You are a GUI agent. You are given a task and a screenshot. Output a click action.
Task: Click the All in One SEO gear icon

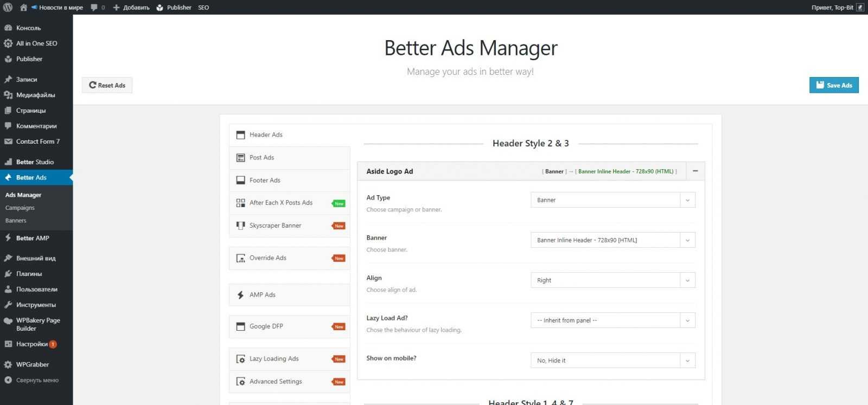point(8,43)
